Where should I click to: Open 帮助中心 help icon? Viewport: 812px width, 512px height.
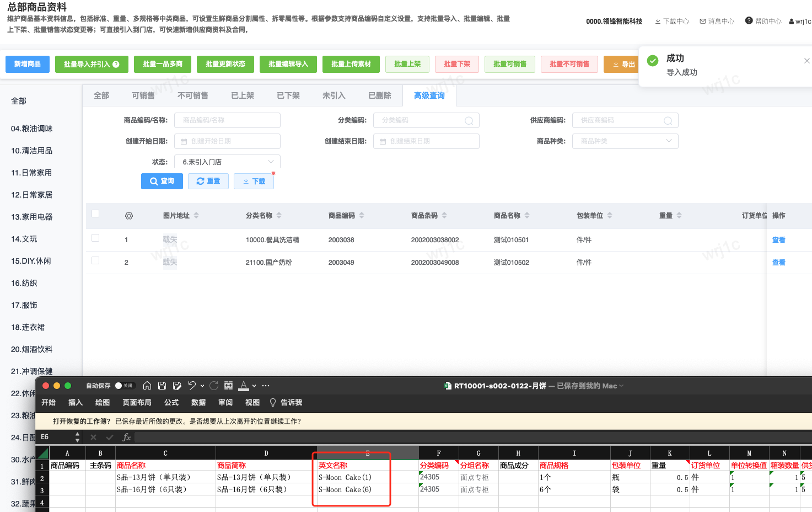pyautogui.click(x=749, y=21)
